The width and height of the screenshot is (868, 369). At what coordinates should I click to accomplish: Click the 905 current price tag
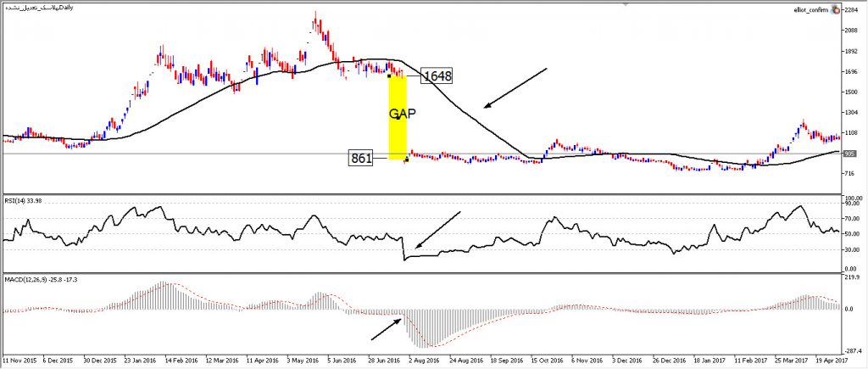(850, 154)
